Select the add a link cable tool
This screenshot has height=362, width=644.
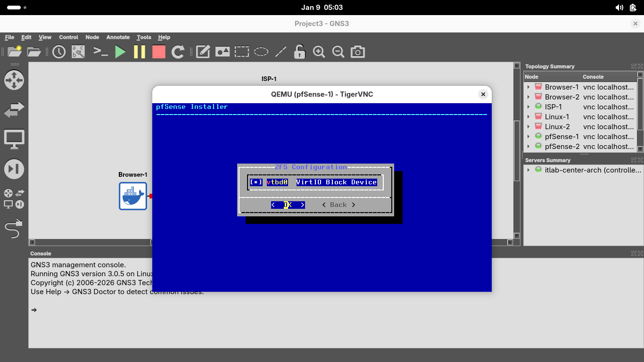pyautogui.click(x=14, y=229)
